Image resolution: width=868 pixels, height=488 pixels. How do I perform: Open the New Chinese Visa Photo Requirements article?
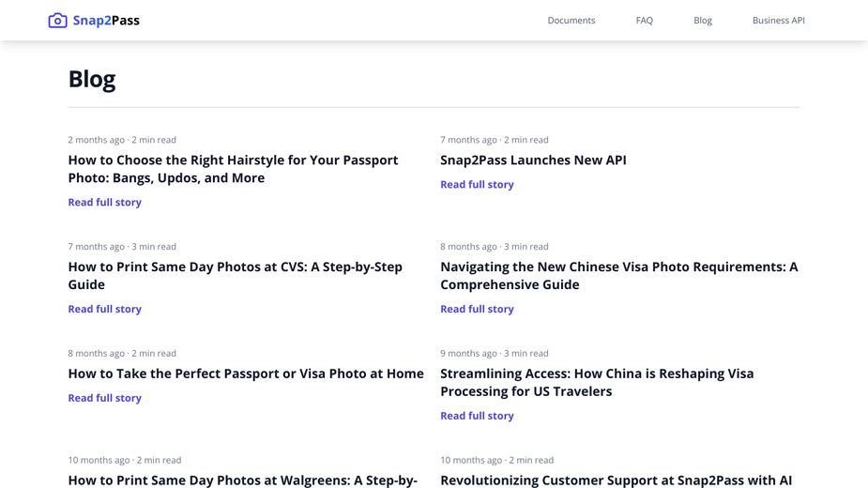coord(619,275)
